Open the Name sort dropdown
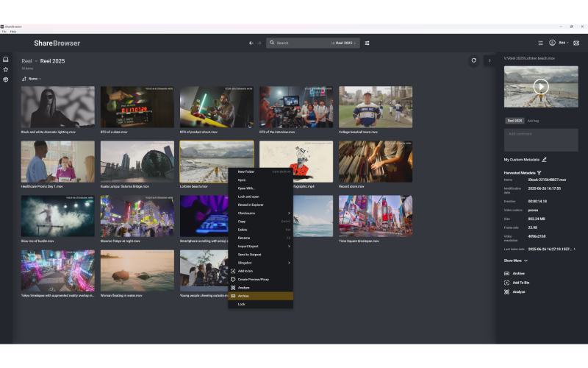Image resolution: width=588 pixels, height=368 pixels. coord(35,79)
